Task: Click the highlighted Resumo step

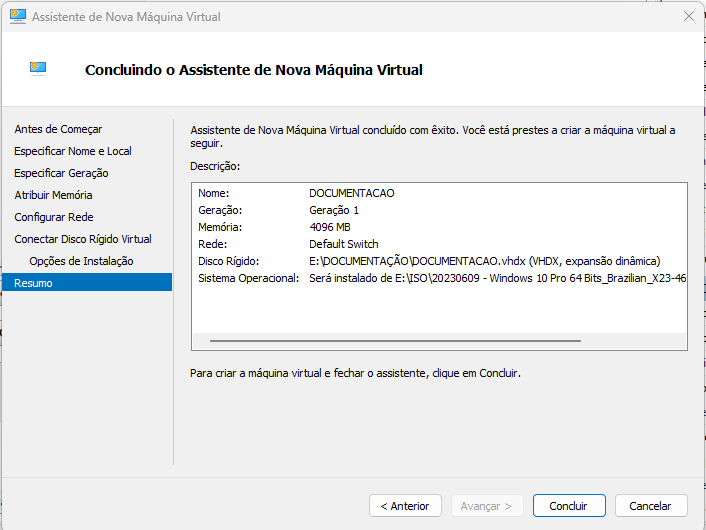Action: click(x=34, y=283)
